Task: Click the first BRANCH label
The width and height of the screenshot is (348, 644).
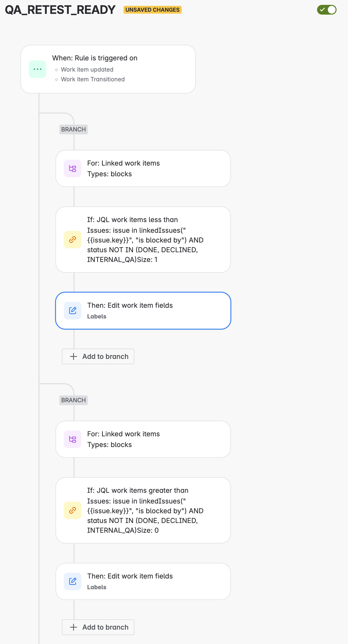Action: [x=74, y=130]
